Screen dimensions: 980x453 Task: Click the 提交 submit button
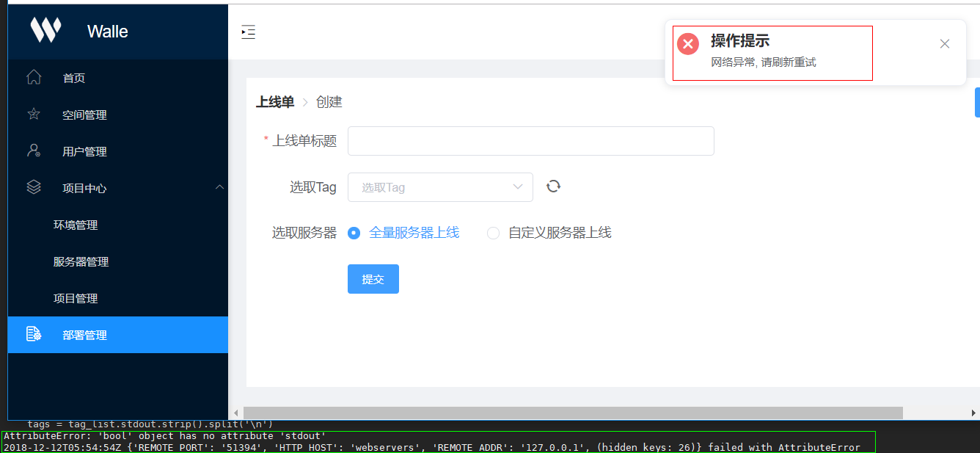click(x=373, y=279)
